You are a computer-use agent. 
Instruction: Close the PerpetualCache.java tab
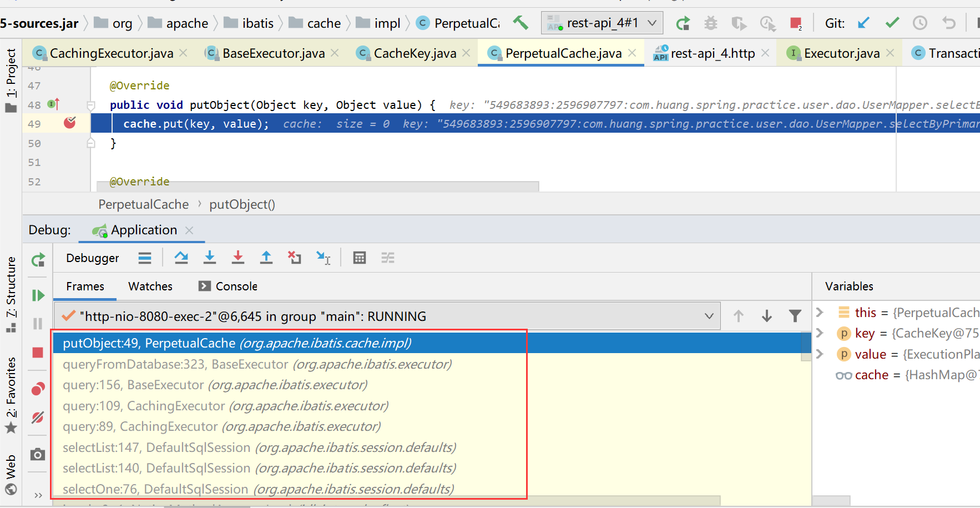point(632,53)
